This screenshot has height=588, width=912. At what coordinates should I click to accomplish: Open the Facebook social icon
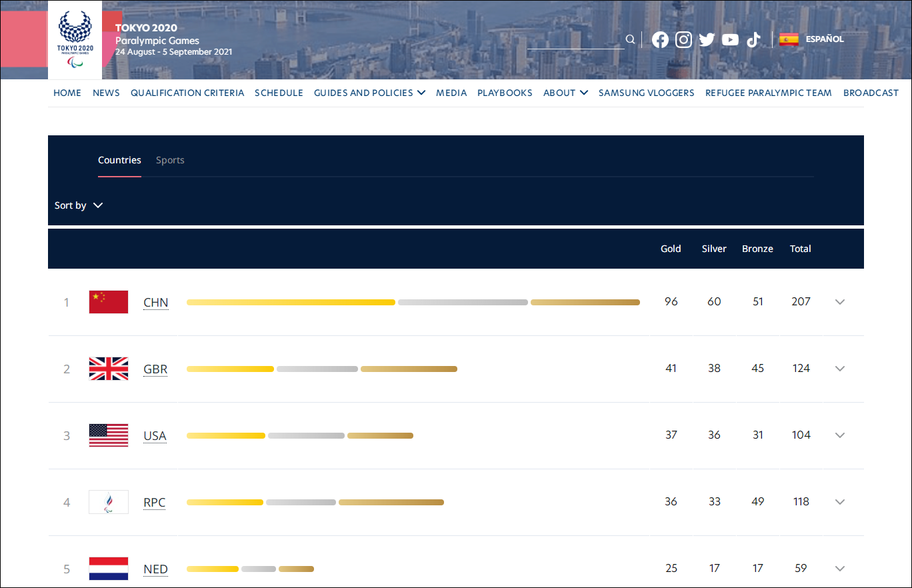click(x=660, y=40)
